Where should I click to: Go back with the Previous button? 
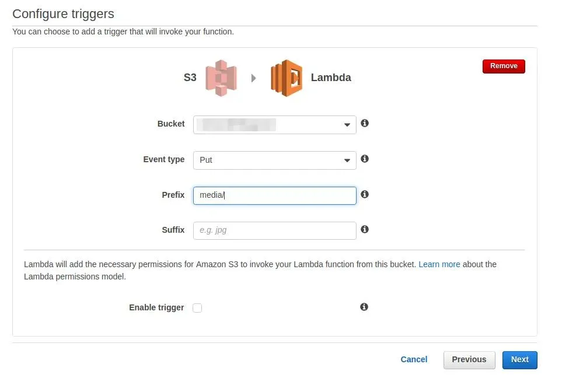[469, 359]
